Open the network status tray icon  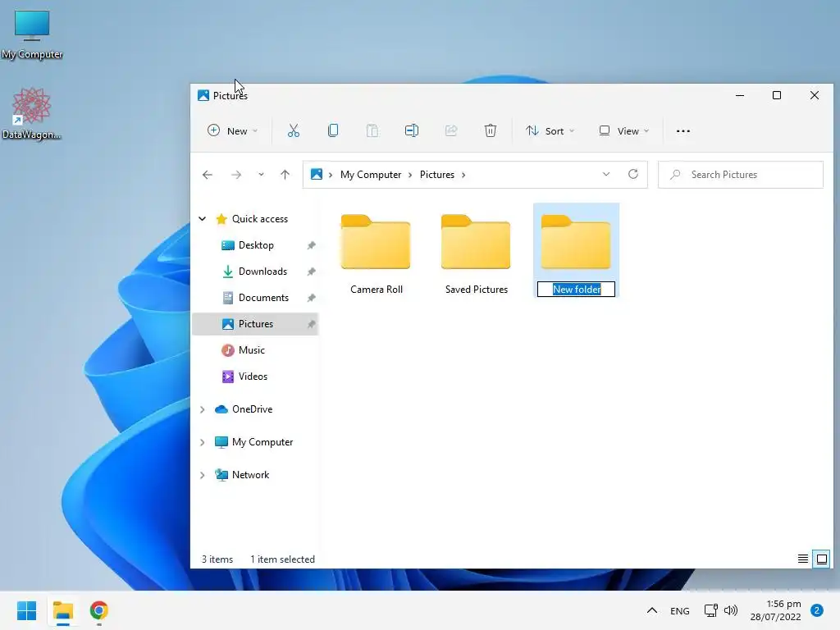point(710,610)
